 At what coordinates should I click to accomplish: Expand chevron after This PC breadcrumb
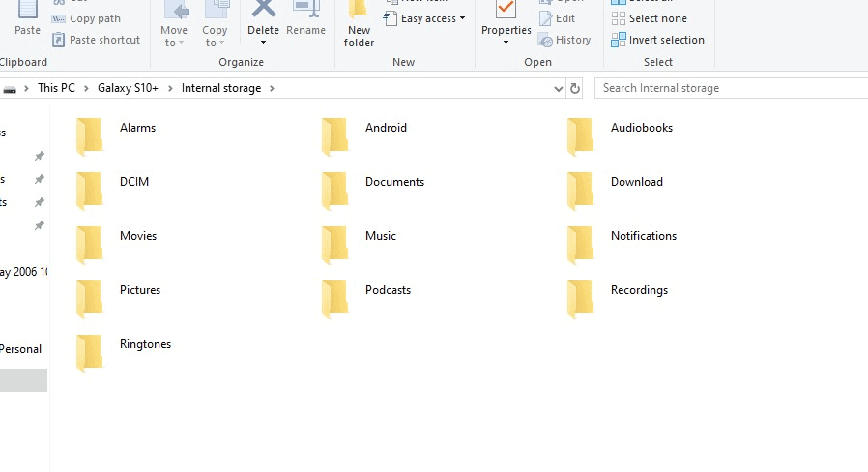(86, 88)
